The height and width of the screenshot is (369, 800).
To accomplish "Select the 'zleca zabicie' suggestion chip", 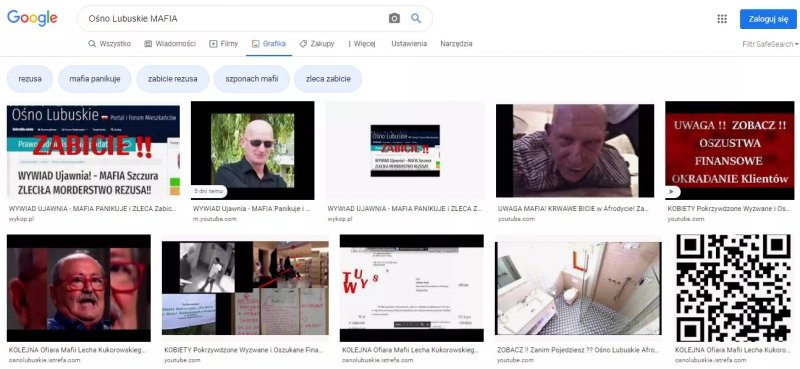I will click(328, 79).
